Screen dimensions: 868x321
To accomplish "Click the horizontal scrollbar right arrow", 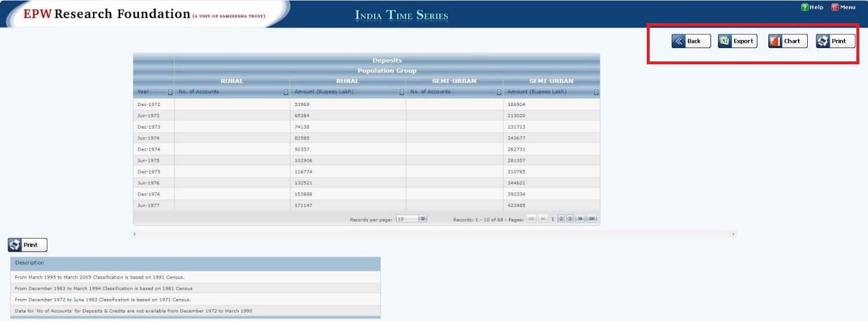I will [733, 234].
